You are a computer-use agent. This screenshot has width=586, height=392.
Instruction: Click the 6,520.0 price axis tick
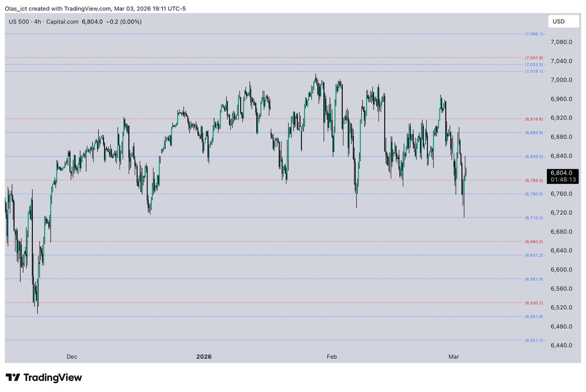coord(561,308)
